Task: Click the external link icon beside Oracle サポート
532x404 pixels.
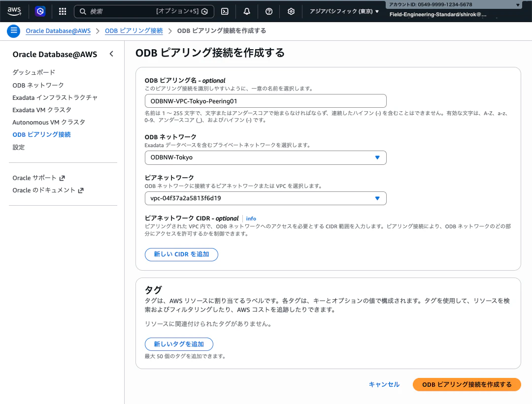Action: click(62, 178)
